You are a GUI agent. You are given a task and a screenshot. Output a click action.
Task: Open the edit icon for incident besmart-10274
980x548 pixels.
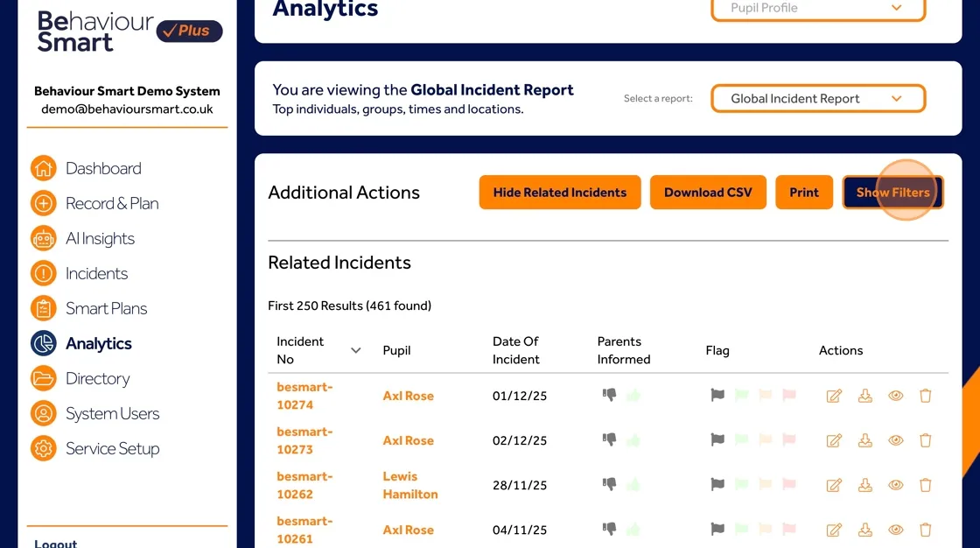tap(834, 396)
